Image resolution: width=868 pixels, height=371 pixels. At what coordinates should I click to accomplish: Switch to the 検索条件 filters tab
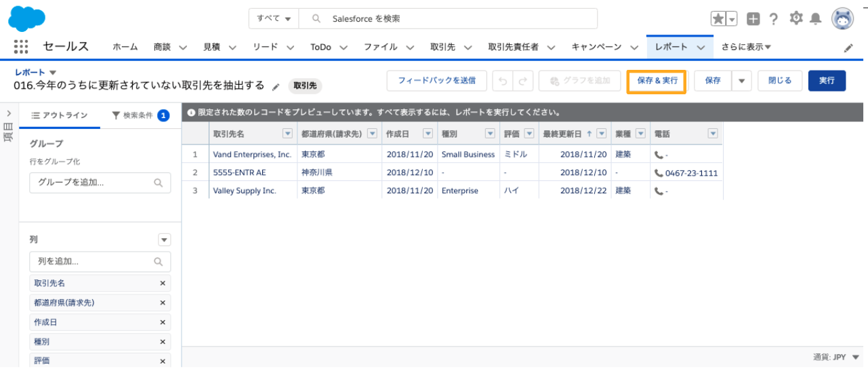pos(140,116)
